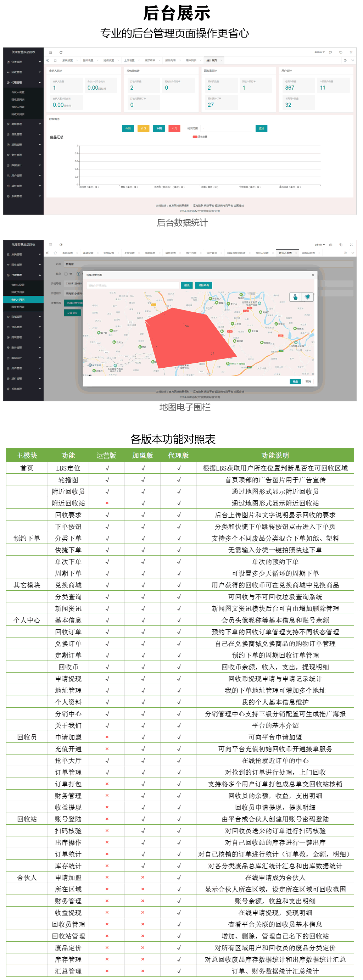Viewport: 363px width, 980px height.
Task: Click the 查询 button next to the time range
Action: coord(261,129)
